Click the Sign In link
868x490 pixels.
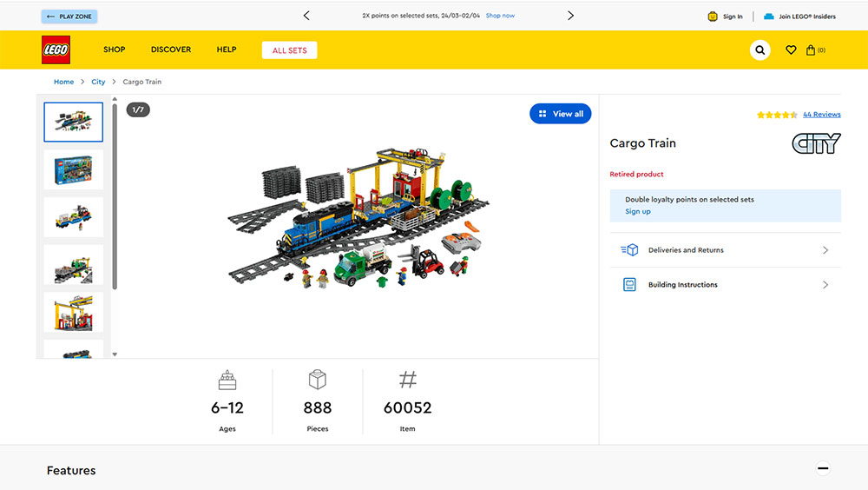pyautogui.click(x=733, y=17)
